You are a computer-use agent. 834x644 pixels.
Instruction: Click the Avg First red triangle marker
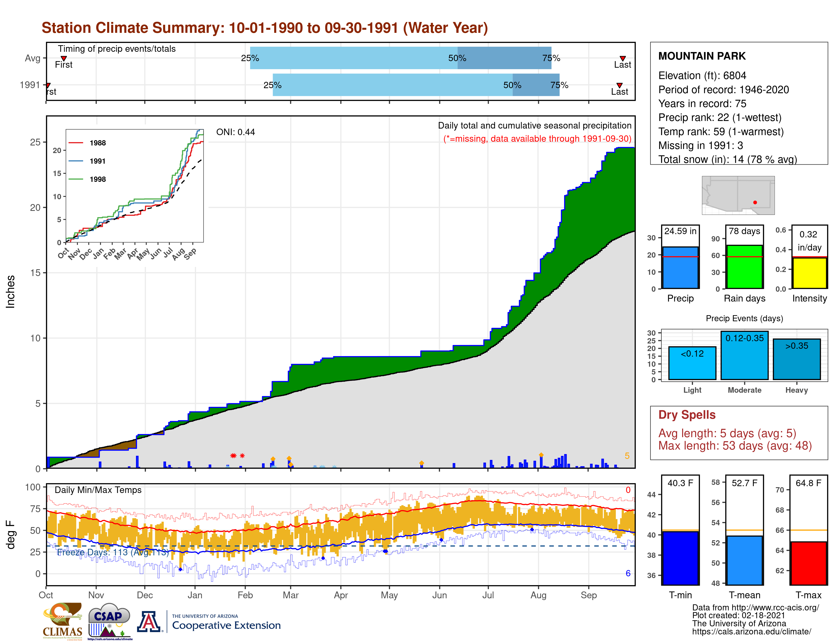point(64,58)
